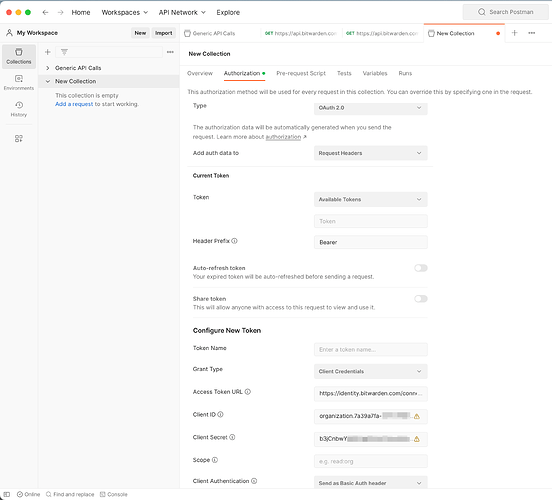Toggle sidebar icon in status bar
552x500 pixels.
tap(7, 494)
